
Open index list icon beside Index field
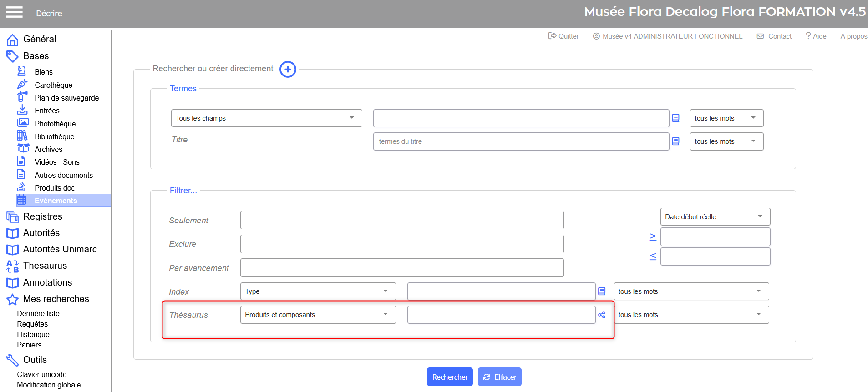coord(602,291)
